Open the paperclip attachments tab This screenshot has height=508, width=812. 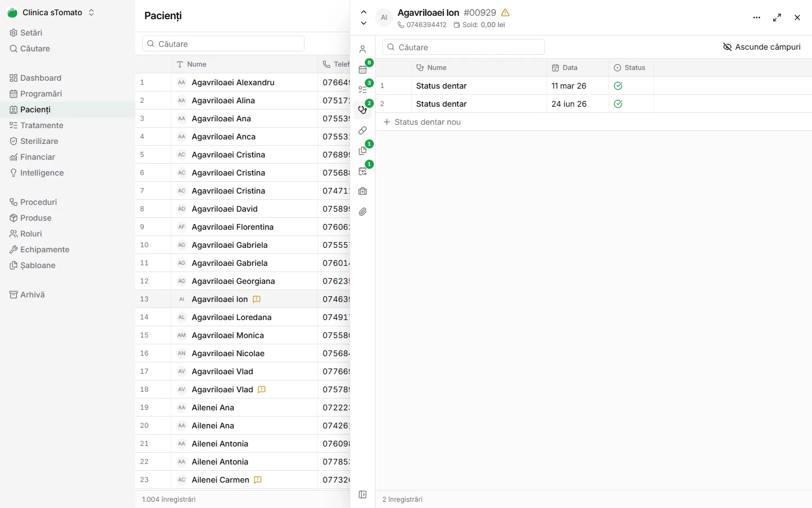tap(363, 212)
